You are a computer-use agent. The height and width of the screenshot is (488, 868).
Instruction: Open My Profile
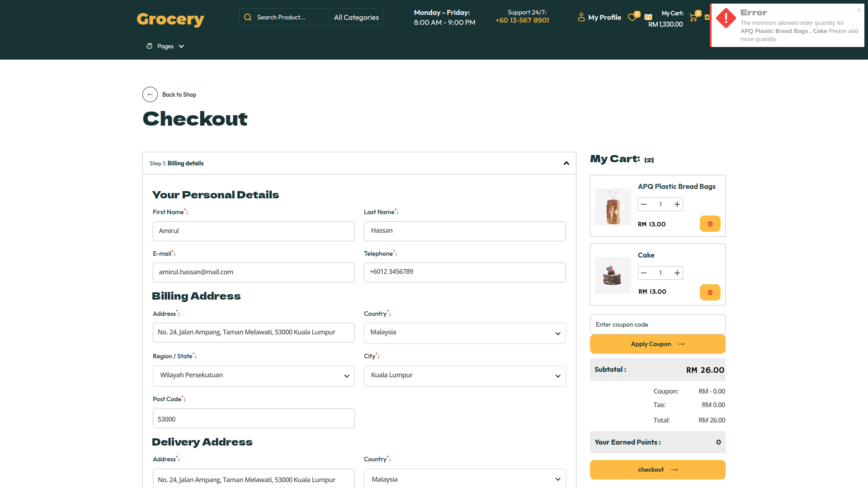coord(599,17)
